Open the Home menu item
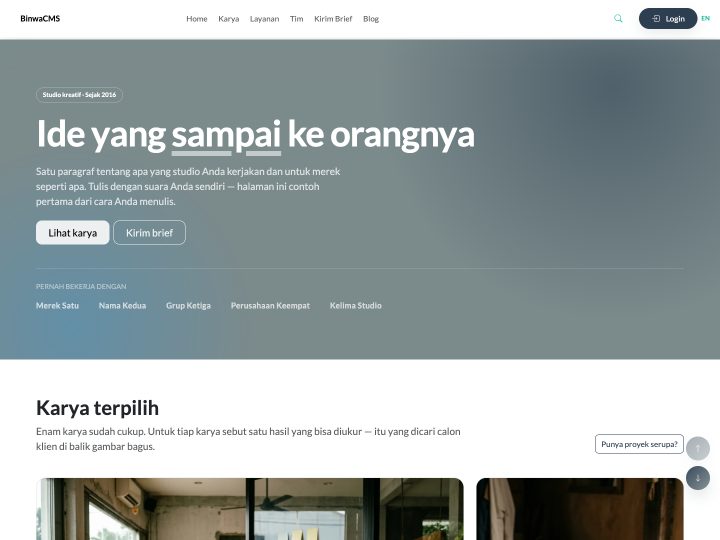 click(197, 19)
